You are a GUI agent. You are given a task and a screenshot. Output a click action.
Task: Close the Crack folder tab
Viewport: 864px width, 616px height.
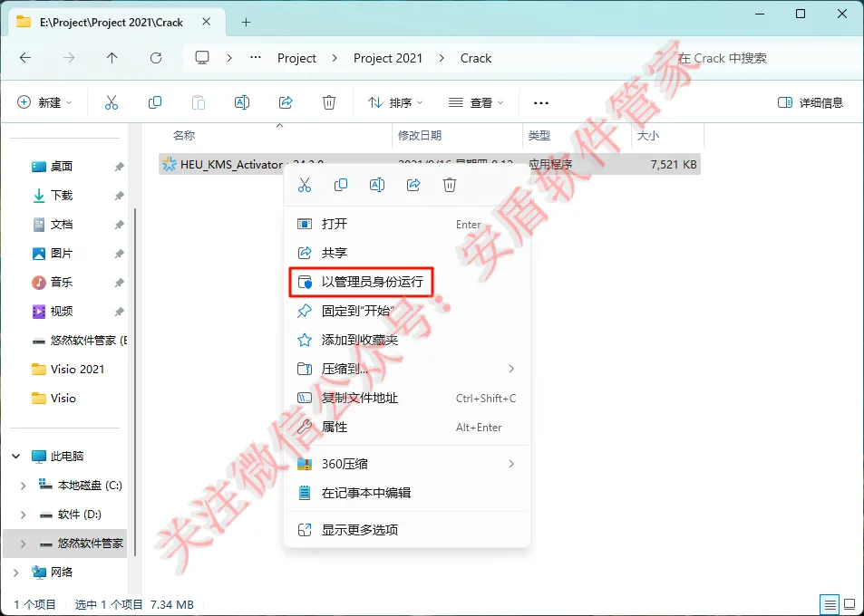click(x=206, y=22)
